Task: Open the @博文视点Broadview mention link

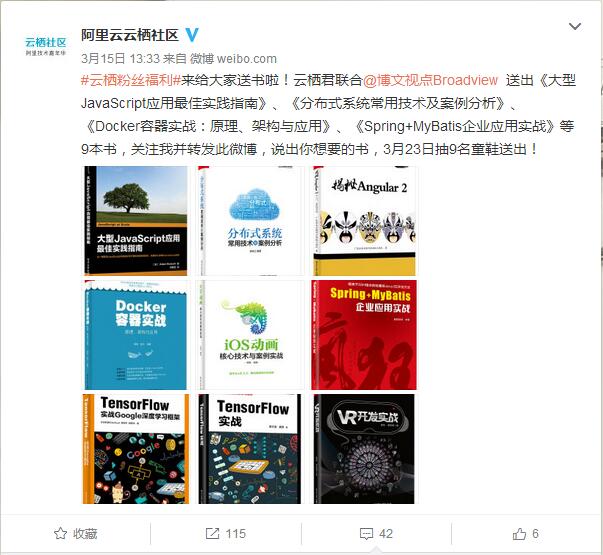Action: 430,80
